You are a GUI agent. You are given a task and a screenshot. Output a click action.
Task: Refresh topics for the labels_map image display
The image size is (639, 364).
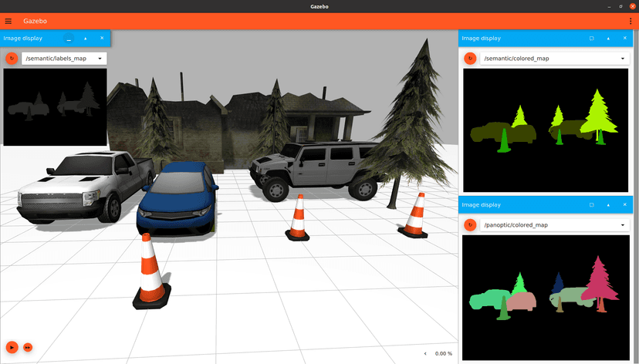click(12, 58)
